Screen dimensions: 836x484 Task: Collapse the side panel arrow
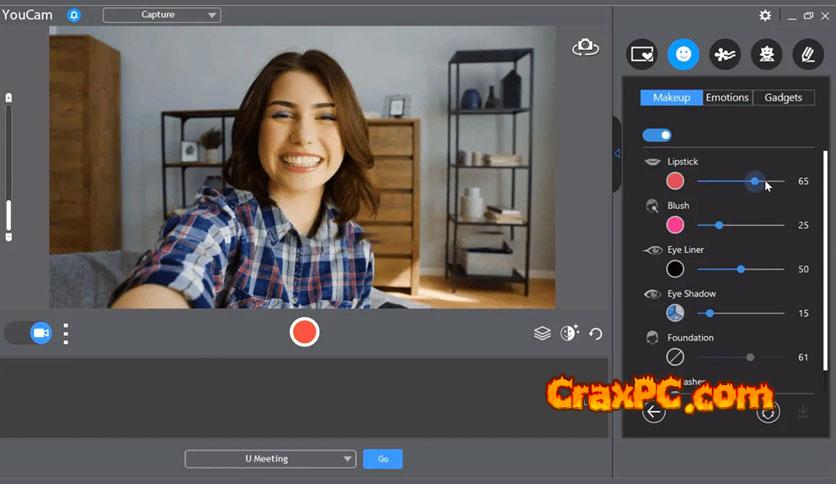coord(617,153)
